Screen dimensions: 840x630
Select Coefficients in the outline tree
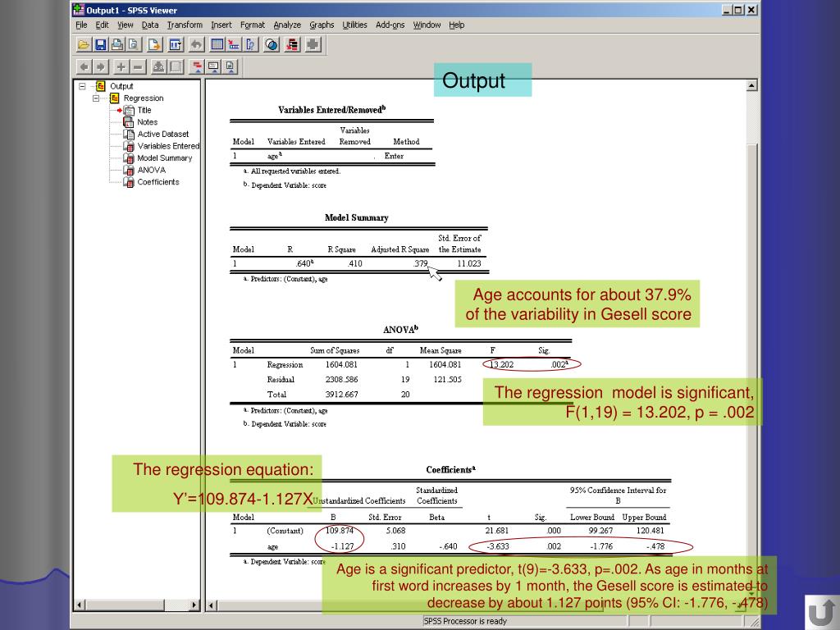point(158,182)
